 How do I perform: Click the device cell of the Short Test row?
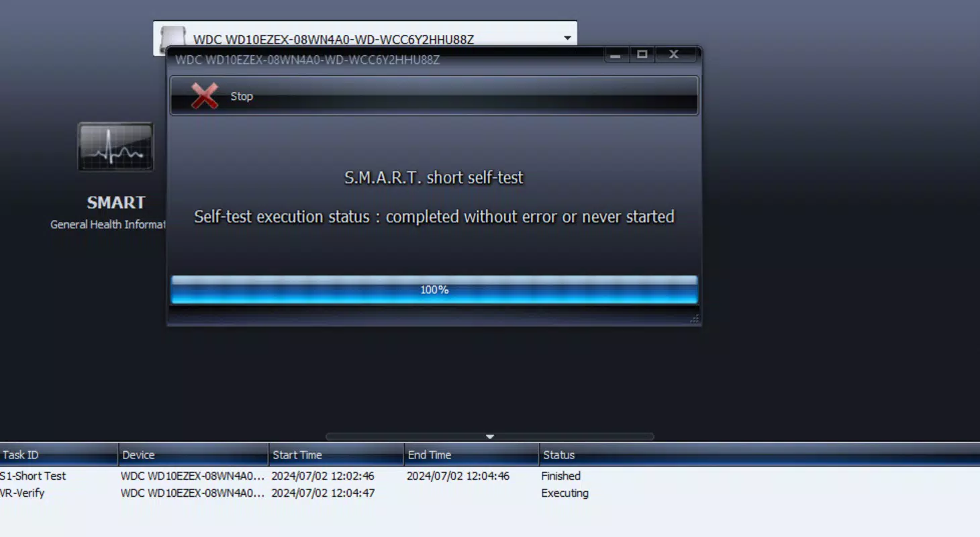point(193,476)
